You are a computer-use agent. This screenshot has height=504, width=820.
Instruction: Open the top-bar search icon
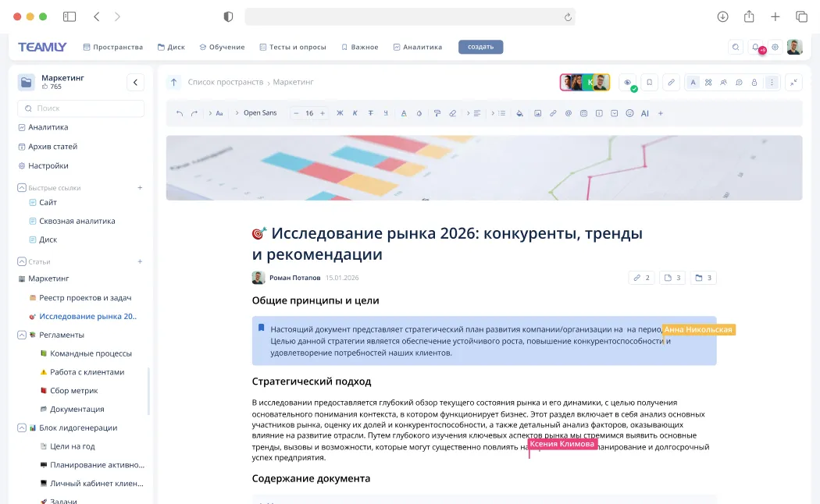[x=736, y=47]
